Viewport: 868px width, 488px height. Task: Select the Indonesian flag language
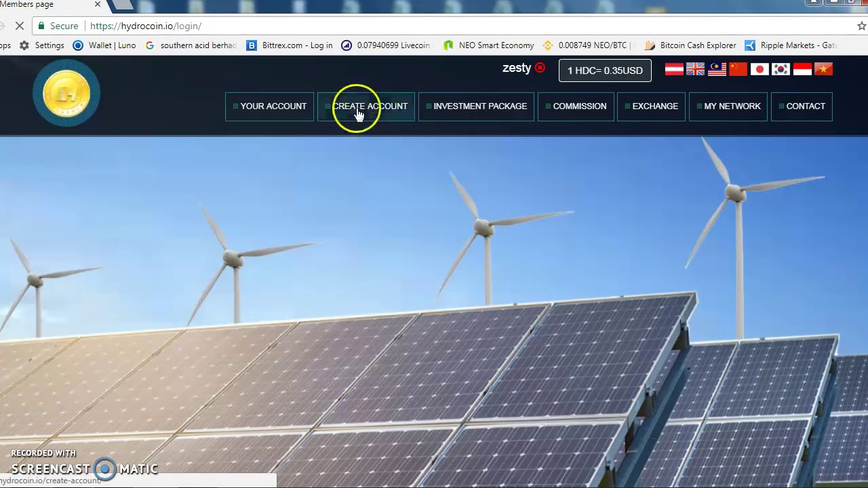[x=802, y=69]
